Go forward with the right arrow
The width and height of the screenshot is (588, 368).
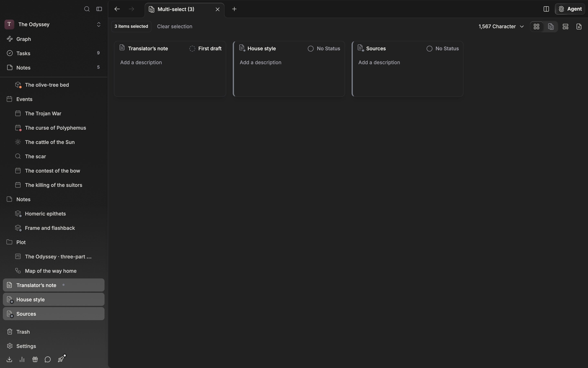pos(131,9)
